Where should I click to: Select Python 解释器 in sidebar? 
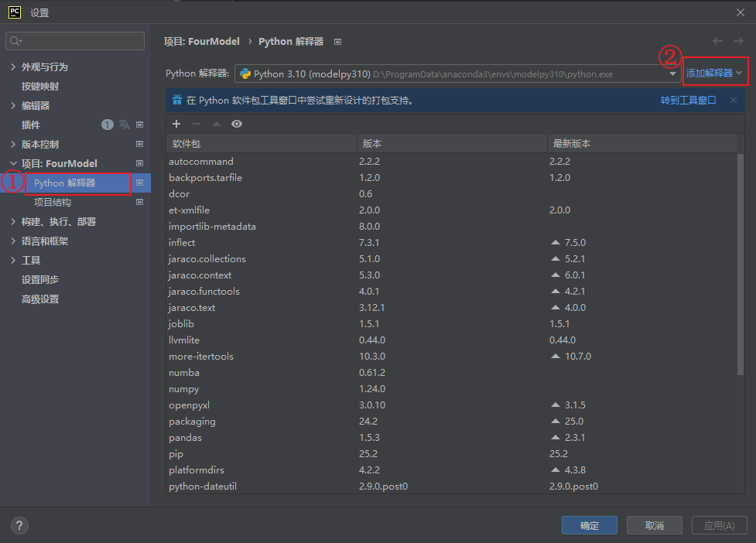point(64,183)
